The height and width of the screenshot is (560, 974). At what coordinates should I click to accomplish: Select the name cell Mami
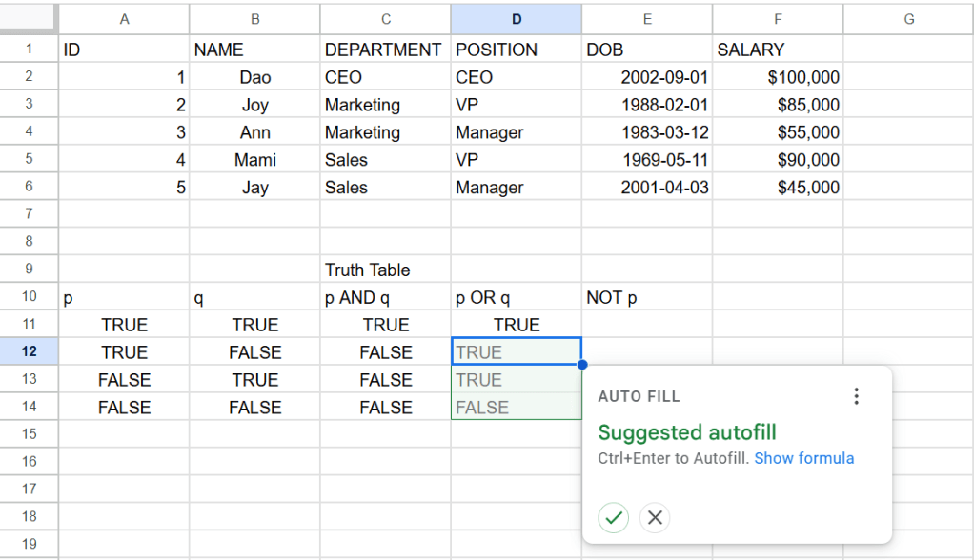(x=254, y=160)
